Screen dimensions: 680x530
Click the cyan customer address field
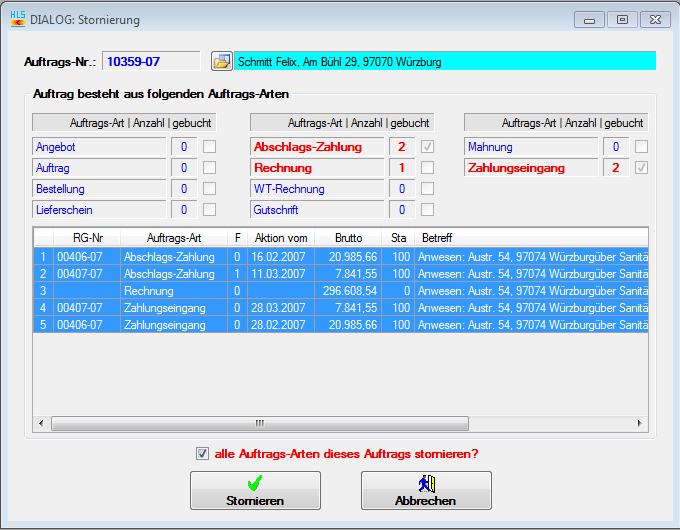(x=445, y=61)
